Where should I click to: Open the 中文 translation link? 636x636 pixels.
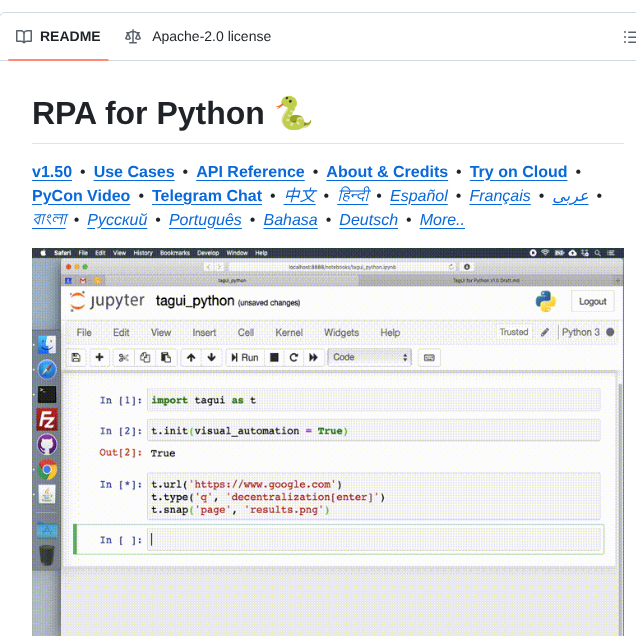tap(300, 196)
